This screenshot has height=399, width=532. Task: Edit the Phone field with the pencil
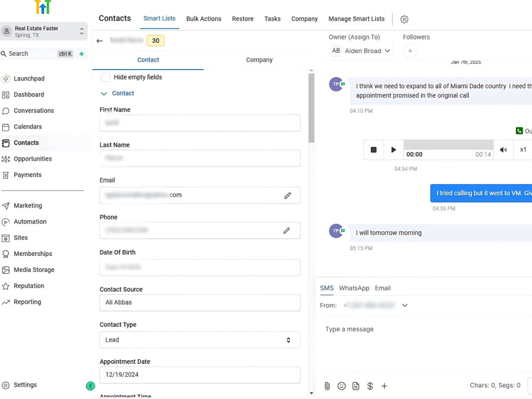286,231
